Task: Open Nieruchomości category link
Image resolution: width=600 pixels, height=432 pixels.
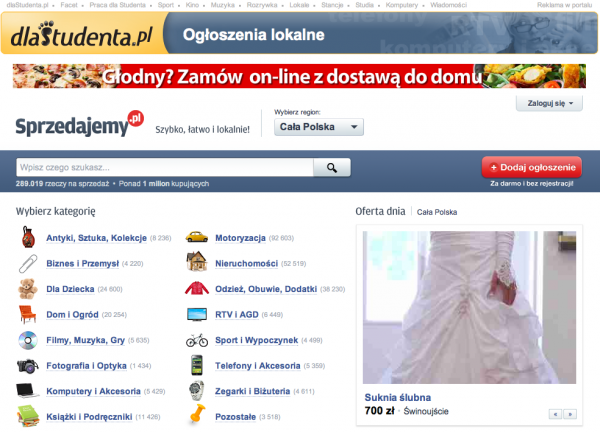Action: click(x=246, y=263)
